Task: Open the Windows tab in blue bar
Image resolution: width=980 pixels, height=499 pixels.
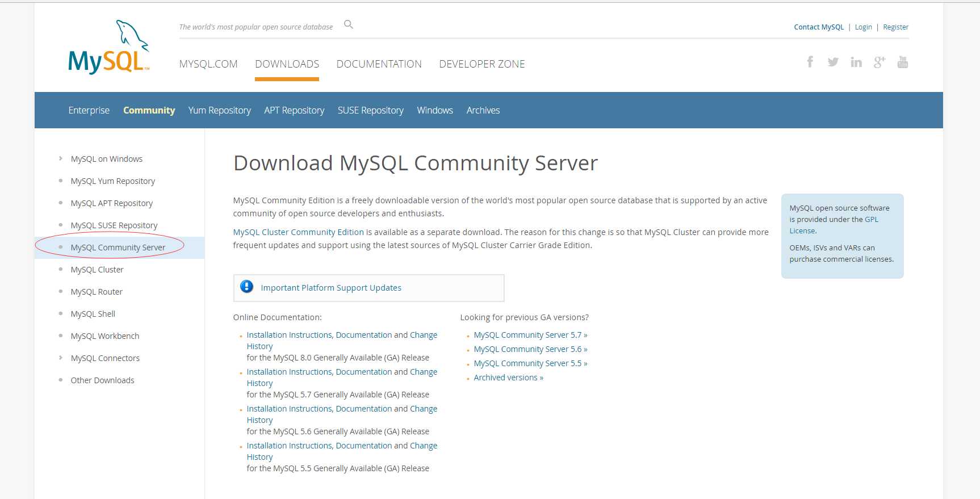Action: (435, 110)
